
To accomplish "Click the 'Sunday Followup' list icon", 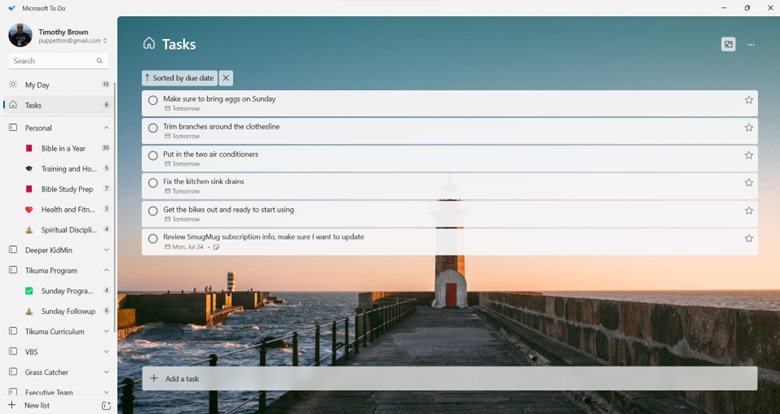I will [29, 311].
